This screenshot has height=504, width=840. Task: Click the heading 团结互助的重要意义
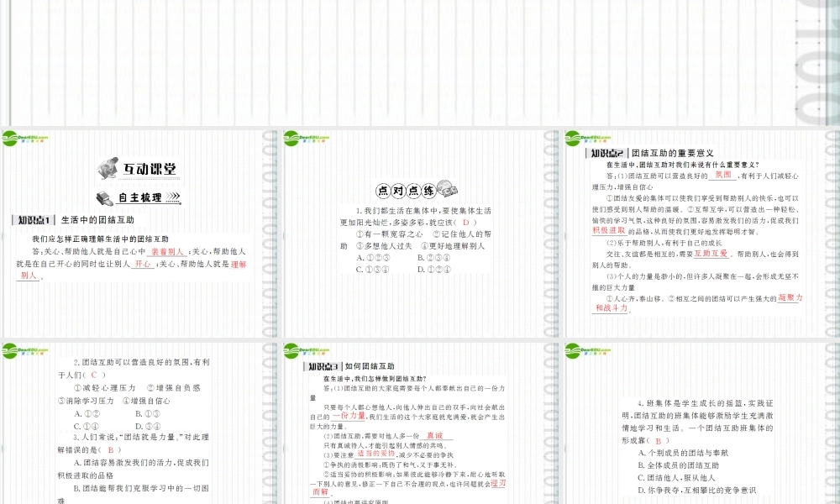[672, 153]
